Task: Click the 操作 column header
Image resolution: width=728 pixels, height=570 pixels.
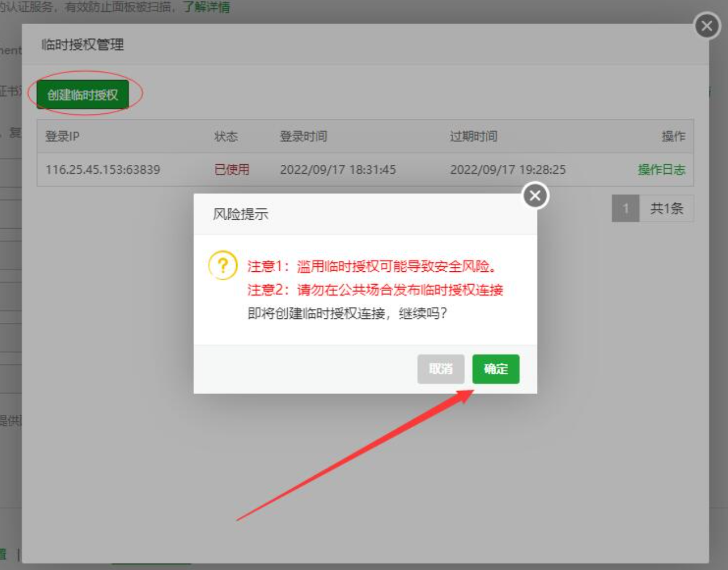Action: tap(673, 137)
